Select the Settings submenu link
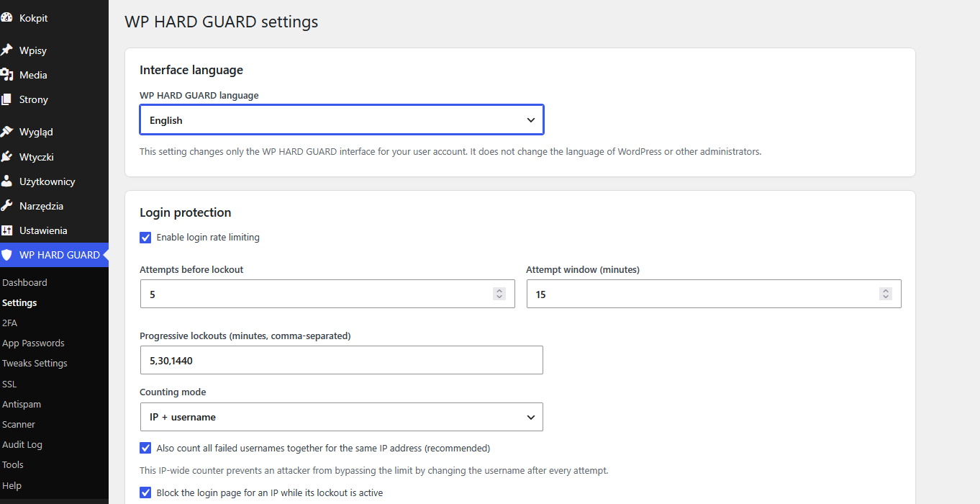980x504 pixels. point(19,303)
